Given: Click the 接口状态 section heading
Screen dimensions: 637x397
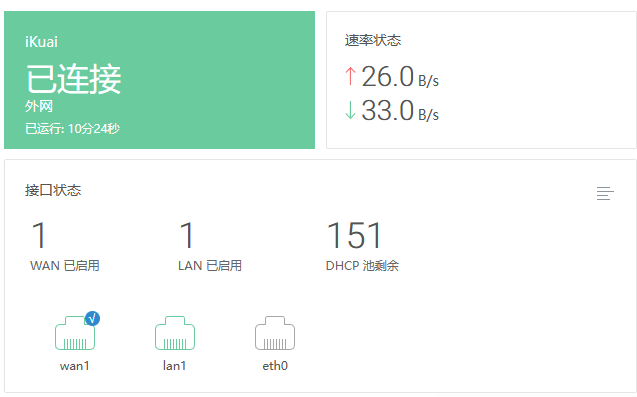Looking at the screenshot, I should pos(53,190).
